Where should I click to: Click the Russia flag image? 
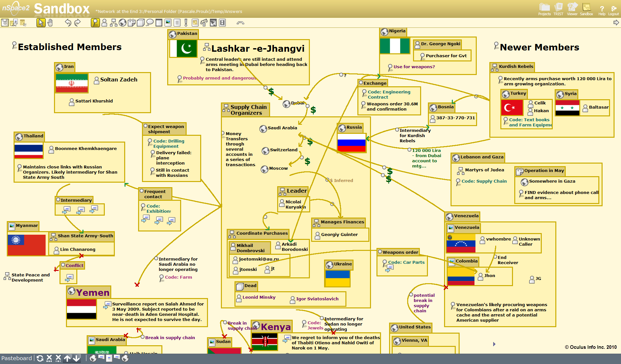click(351, 143)
